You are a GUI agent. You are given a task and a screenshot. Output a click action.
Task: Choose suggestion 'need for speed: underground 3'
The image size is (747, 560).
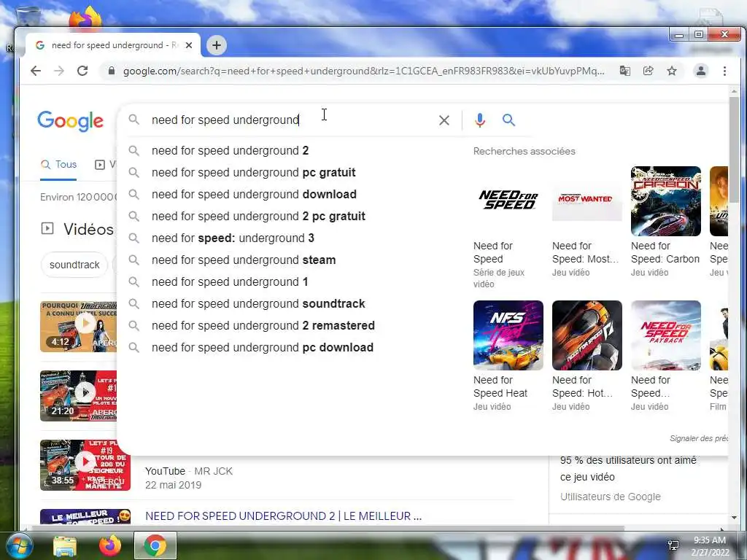(233, 238)
